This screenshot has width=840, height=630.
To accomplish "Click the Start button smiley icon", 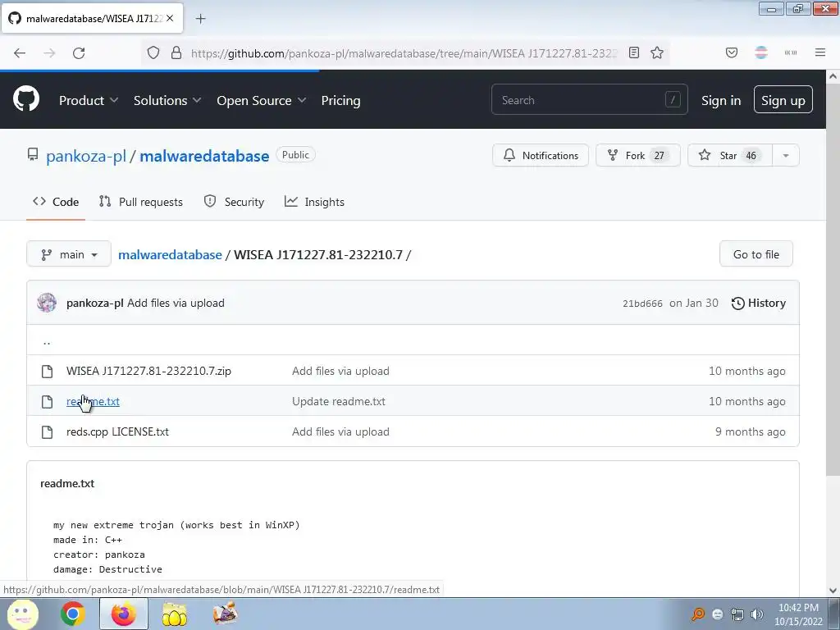I will (22, 614).
